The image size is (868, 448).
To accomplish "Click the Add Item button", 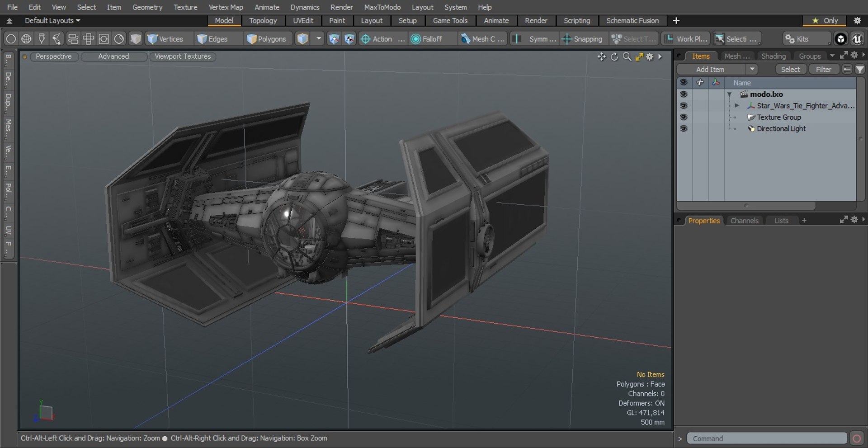I will coord(710,70).
